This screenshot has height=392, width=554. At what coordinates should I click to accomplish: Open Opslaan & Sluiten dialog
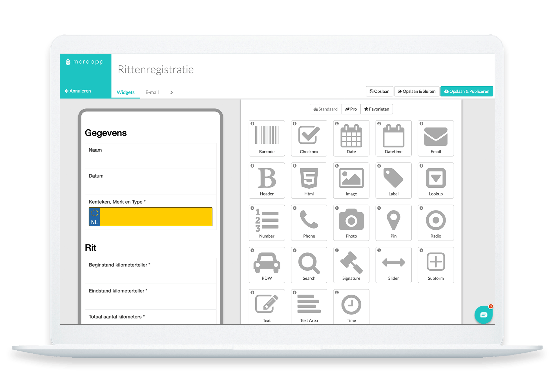417,90
